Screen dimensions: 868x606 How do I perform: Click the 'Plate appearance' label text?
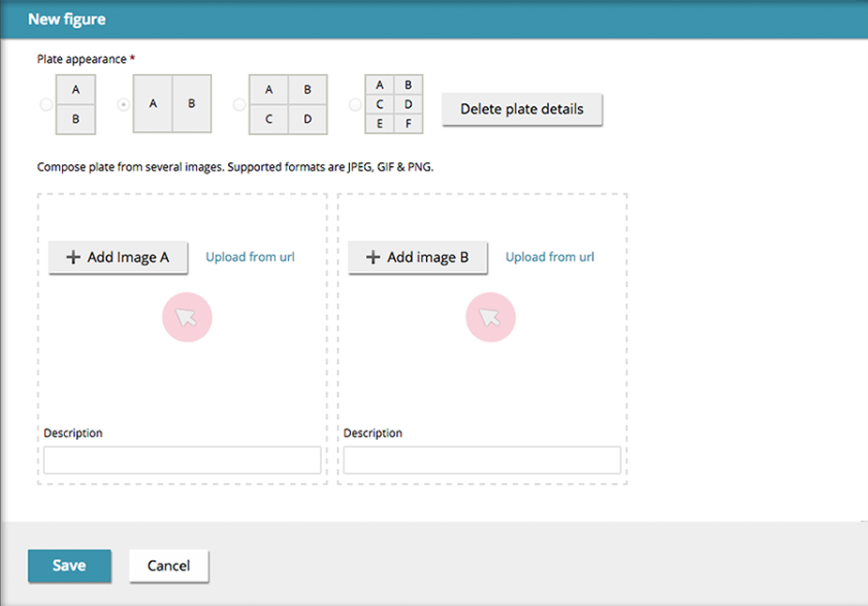coord(82,59)
